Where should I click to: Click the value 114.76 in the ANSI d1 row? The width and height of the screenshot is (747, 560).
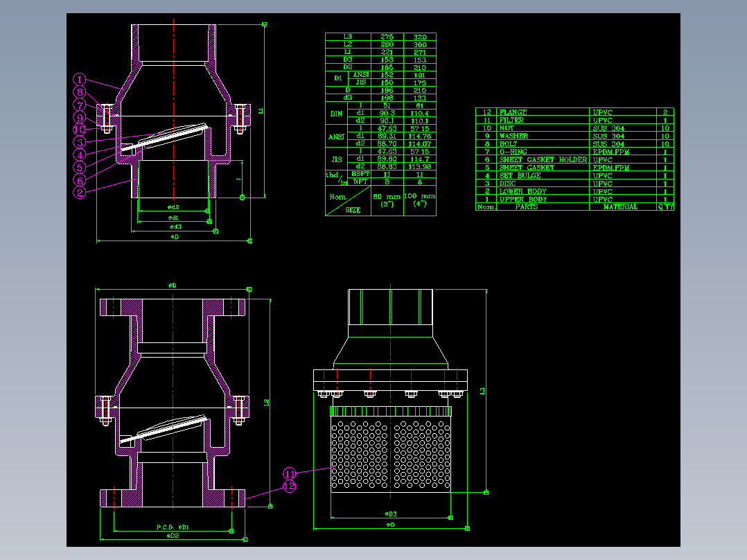[x=420, y=137]
